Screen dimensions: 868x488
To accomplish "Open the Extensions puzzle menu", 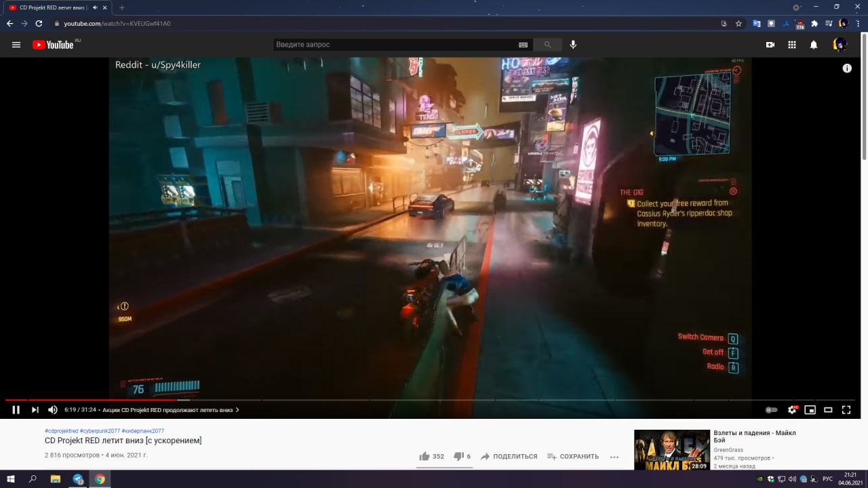I will 814,23.
